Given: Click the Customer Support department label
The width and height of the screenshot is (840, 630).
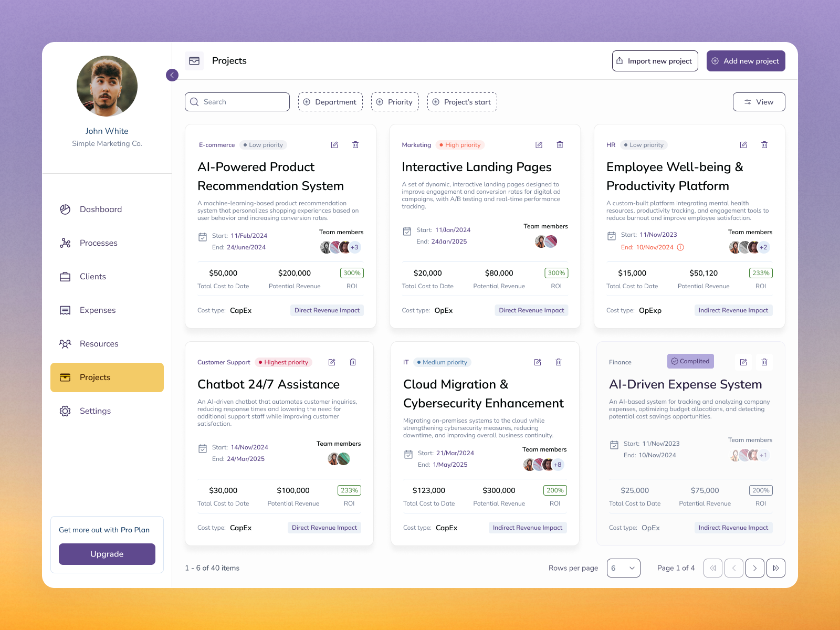Looking at the screenshot, I should coord(224,362).
